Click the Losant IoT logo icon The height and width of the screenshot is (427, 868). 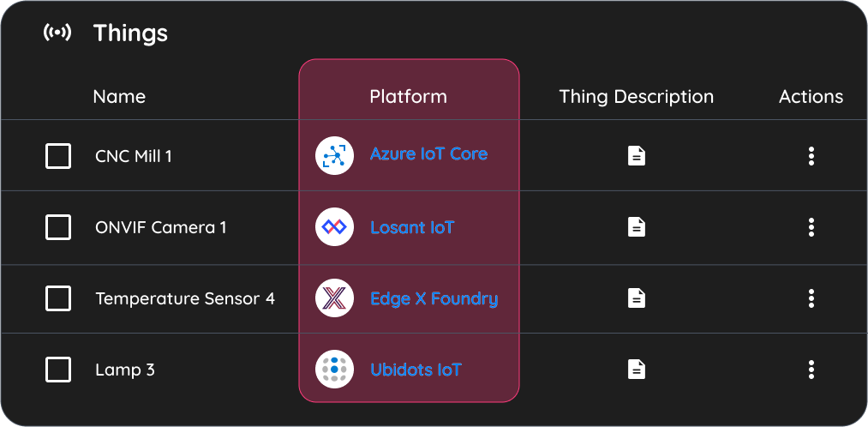[x=334, y=226]
